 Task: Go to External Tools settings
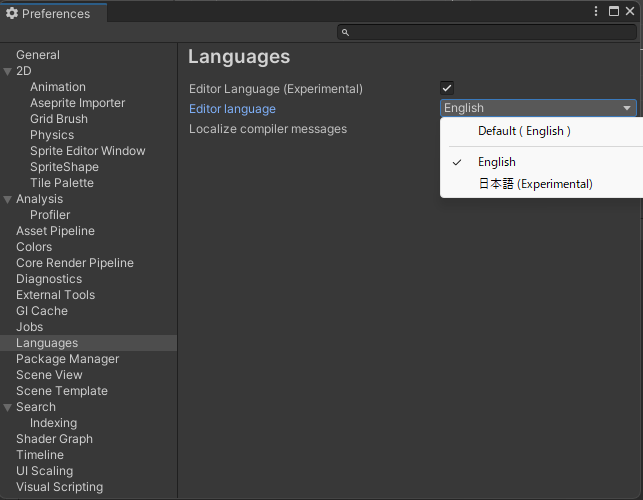56,295
